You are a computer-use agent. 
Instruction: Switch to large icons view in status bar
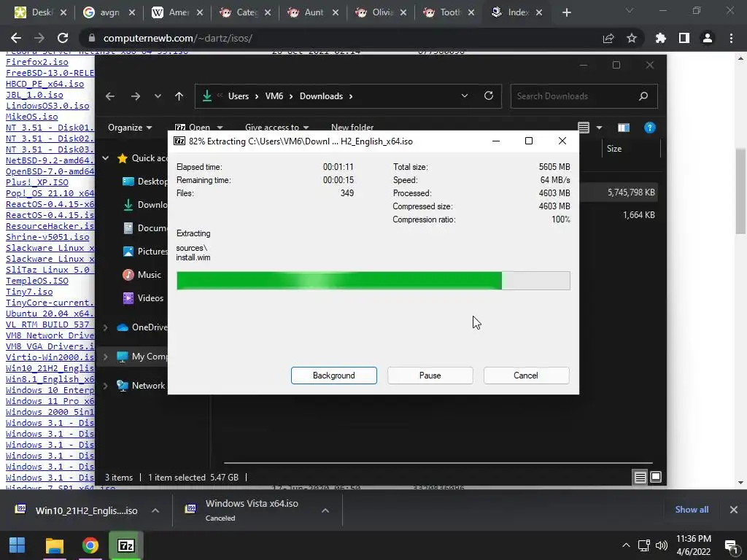[x=656, y=477]
